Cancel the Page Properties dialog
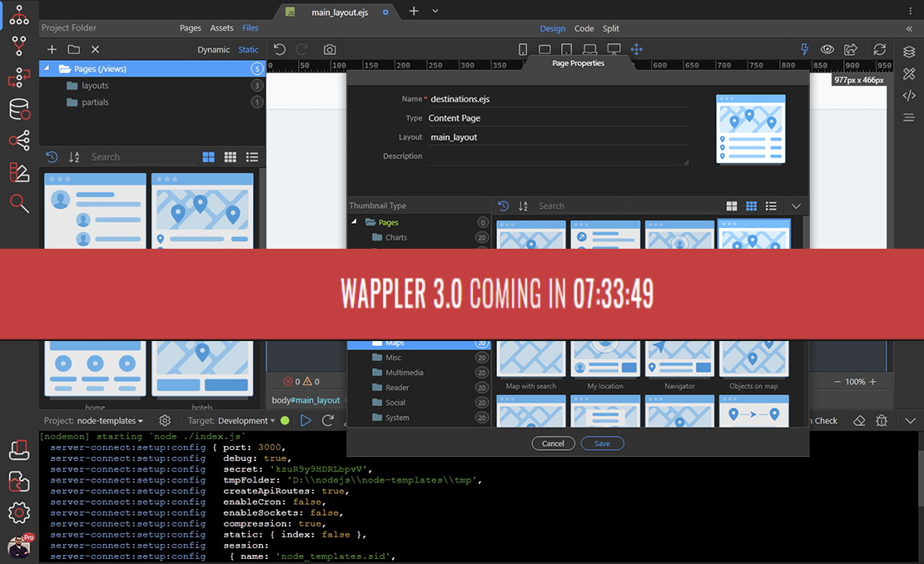This screenshot has height=564, width=924. [553, 443]
